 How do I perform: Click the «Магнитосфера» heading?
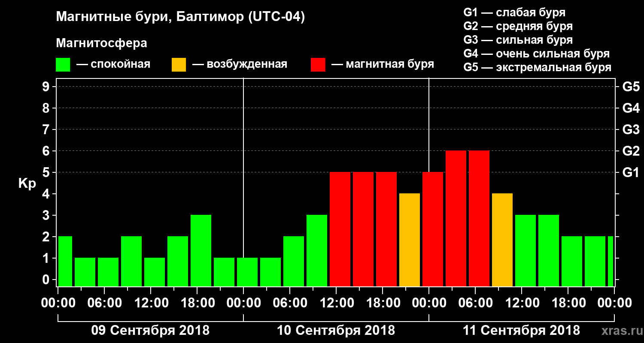[101, 43]
